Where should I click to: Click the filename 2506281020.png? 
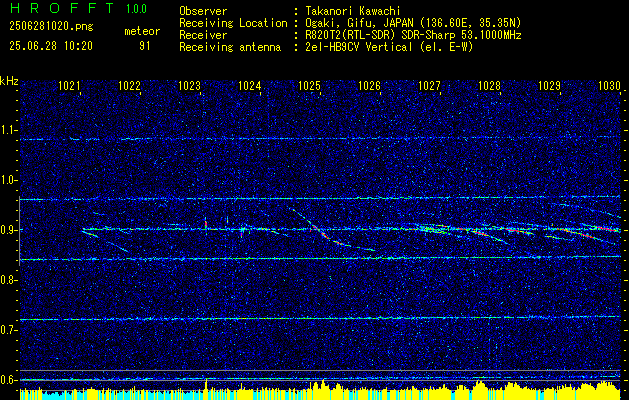51,27
